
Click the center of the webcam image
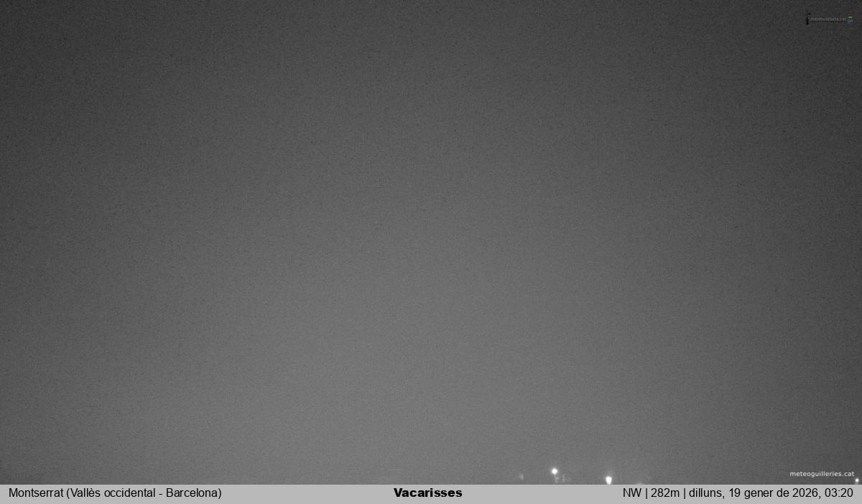(x=431, y=242)
